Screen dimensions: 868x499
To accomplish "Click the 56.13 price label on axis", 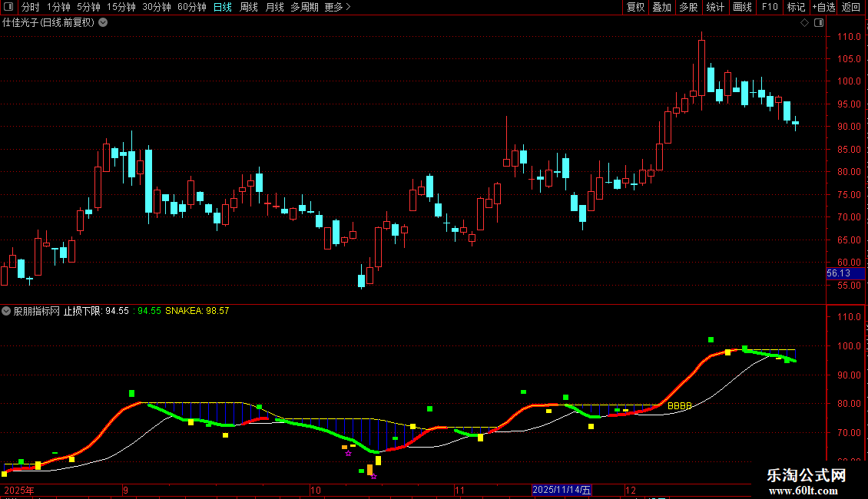I will 845,273.
